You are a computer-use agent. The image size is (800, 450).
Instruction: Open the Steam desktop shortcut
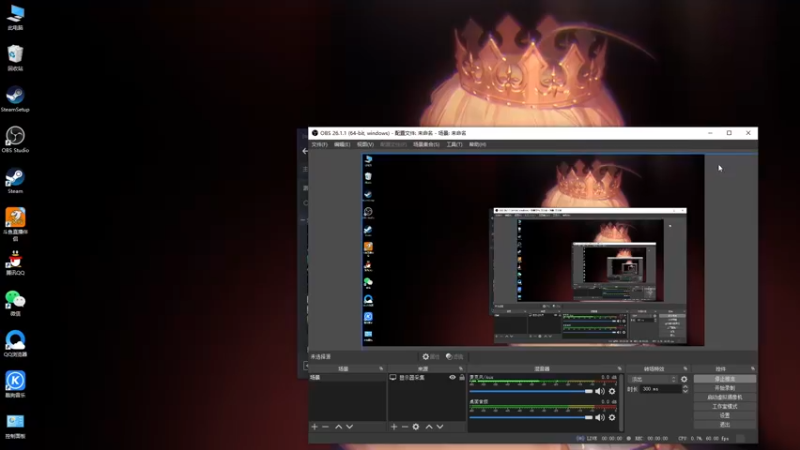coord(15,181)
